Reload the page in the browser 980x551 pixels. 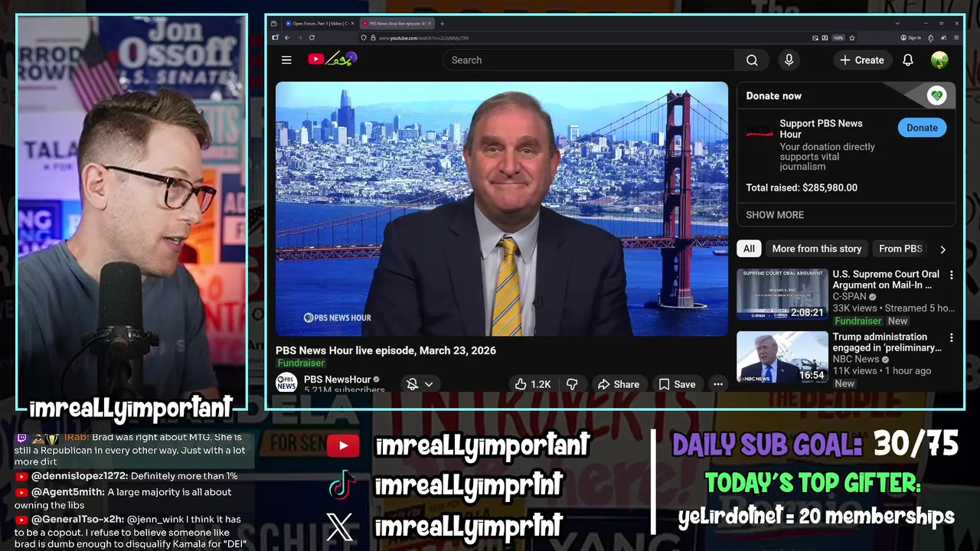312,37
